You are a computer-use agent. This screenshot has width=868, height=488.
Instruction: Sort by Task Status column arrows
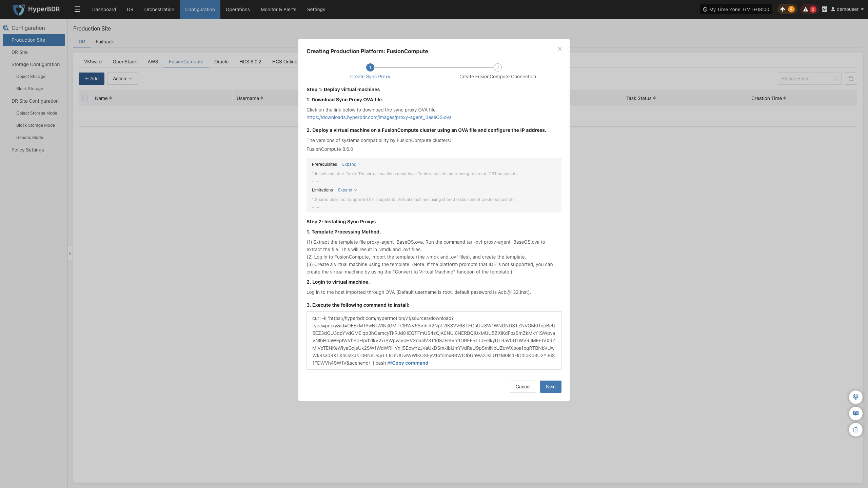pyautogui.click(x=654, y=98)
